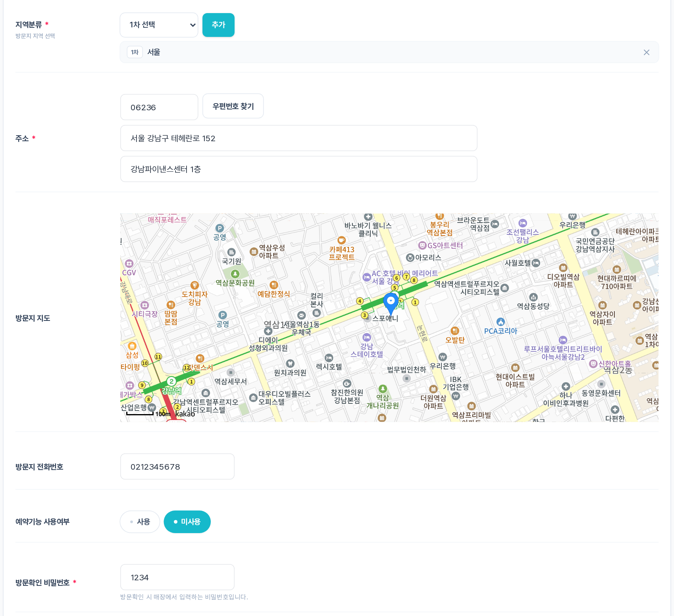Click the detail address field 강남파이낸스센터 1층
674x616 pixels.
point(298,169)
